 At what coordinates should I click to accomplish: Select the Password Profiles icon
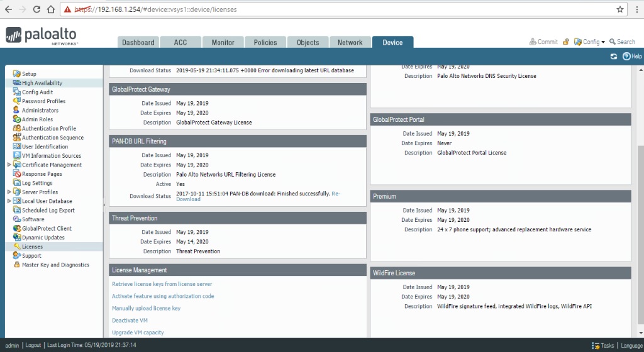coord(16,101)
